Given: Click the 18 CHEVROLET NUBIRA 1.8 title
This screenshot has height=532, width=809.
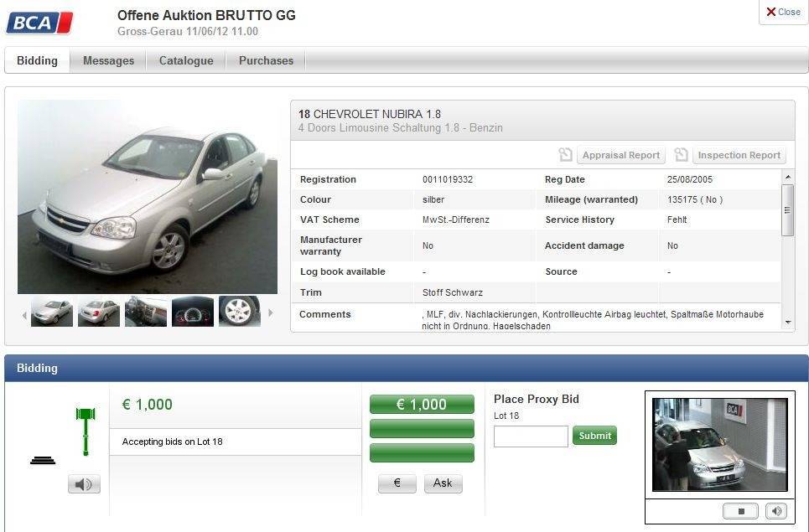Looking at the screenshot, I should (370, 114).
